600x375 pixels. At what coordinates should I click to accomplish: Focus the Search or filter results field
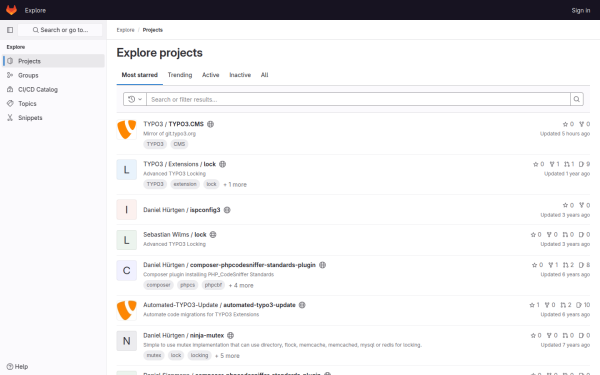(359, 99)
